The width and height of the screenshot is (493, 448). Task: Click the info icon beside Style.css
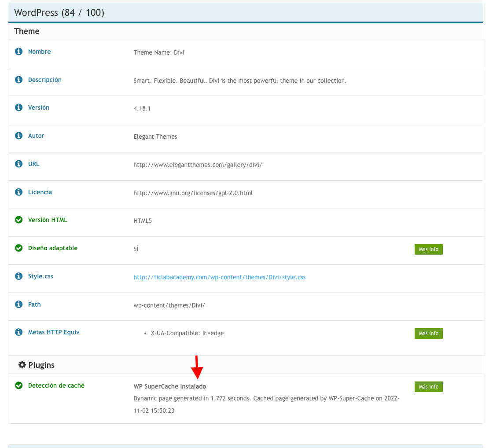(19, 276)
